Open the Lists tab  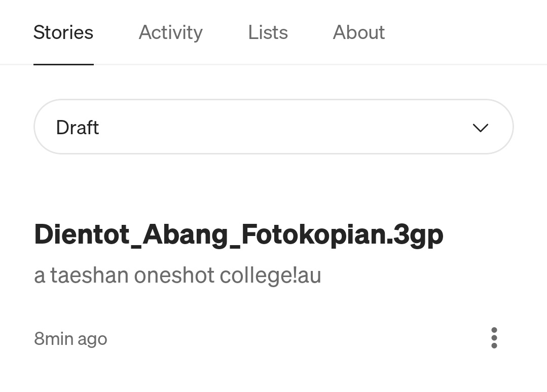click(268, 32)
